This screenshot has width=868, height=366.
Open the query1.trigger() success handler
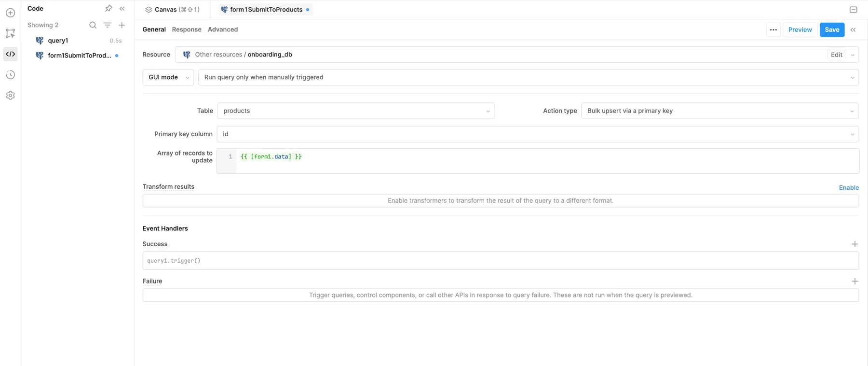coord(501,261)
